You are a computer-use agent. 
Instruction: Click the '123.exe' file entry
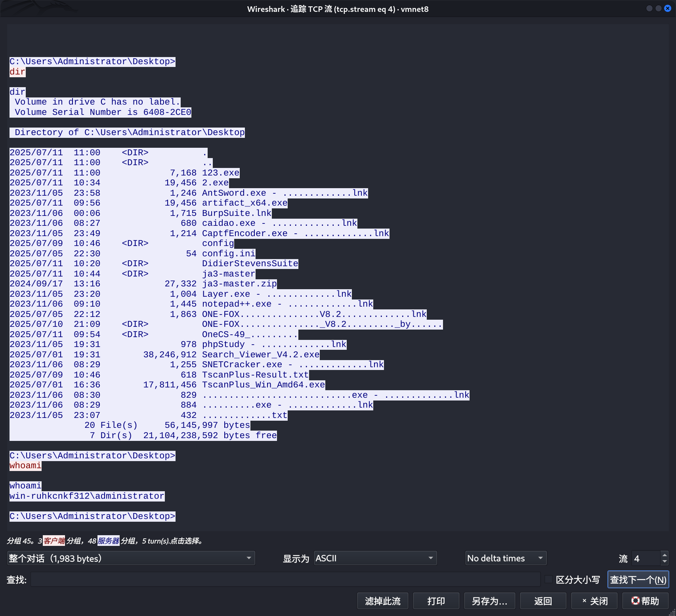(221, 173)
